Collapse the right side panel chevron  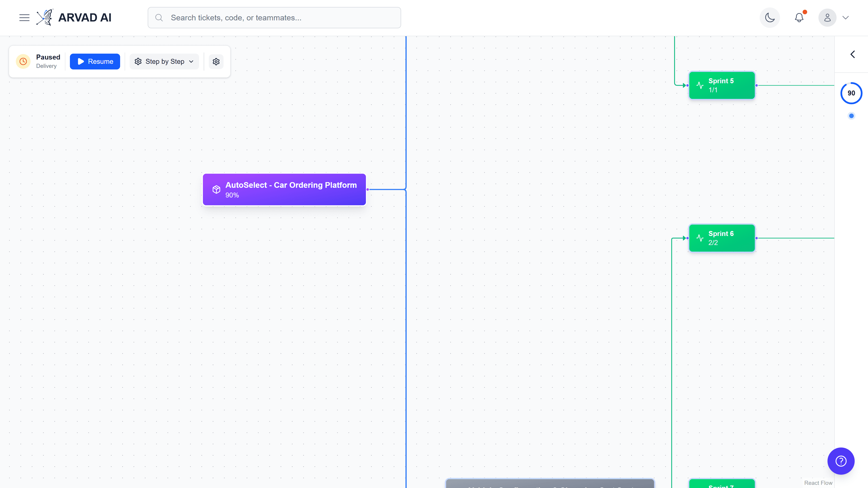[x=852, y=54]
